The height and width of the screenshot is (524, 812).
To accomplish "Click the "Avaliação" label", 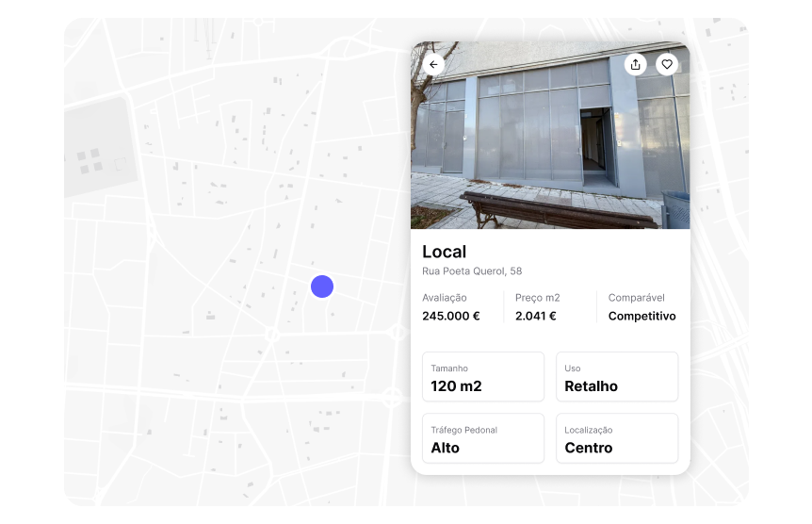I will (445, 298).
